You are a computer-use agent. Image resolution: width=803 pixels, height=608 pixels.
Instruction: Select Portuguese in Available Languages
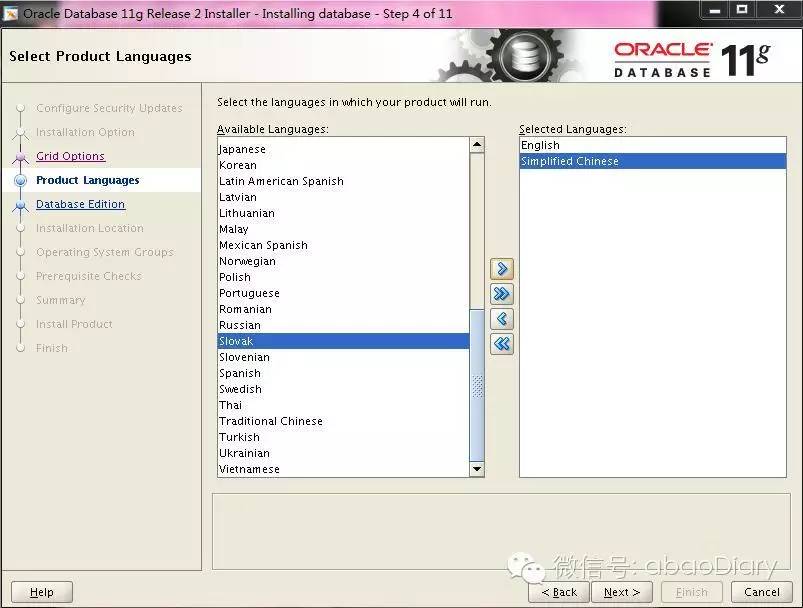(x=343, y=293)
